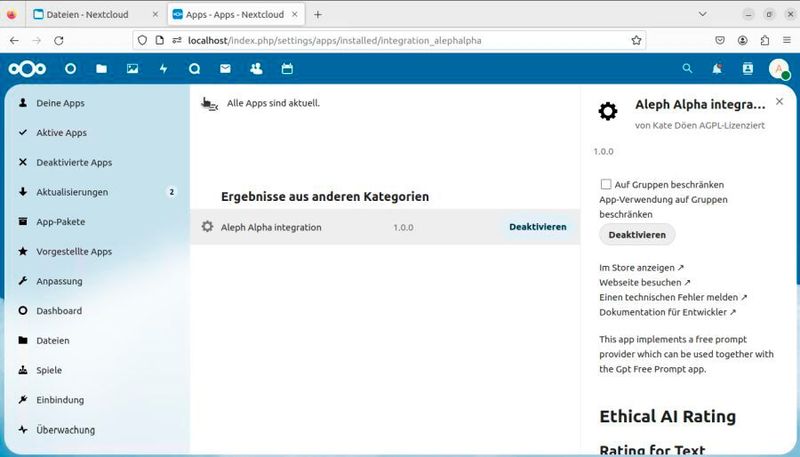This screenshot has width=800, height=457.
Task: Click the version 1.0.0 in app row
Action: (403, 227)
